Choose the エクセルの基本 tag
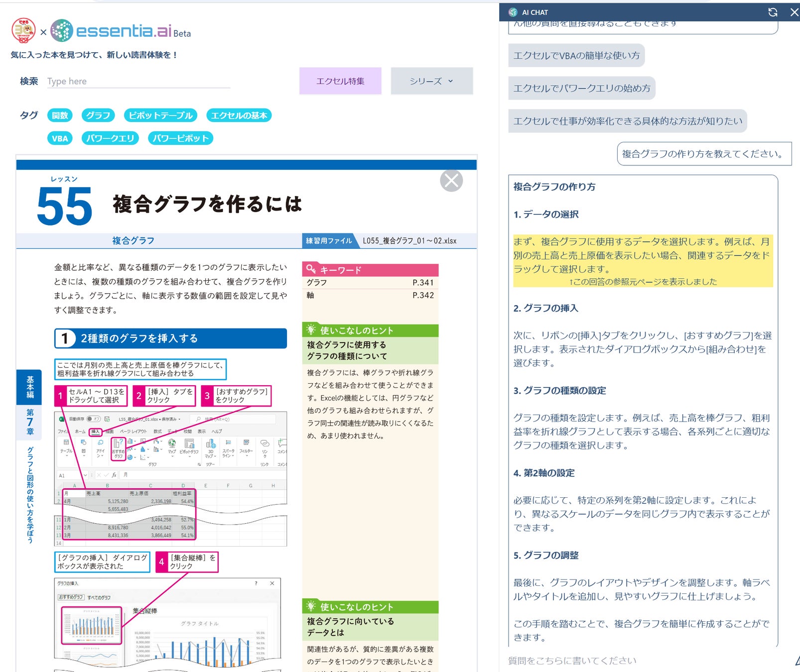Viewport: 800px width, 672px height. (239, 115)
